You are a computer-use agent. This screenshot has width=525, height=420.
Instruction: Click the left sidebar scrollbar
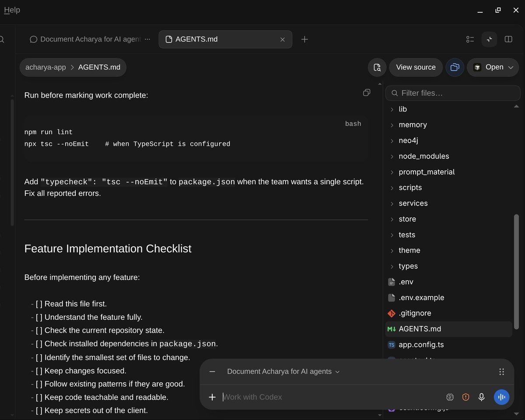[12, 162]
